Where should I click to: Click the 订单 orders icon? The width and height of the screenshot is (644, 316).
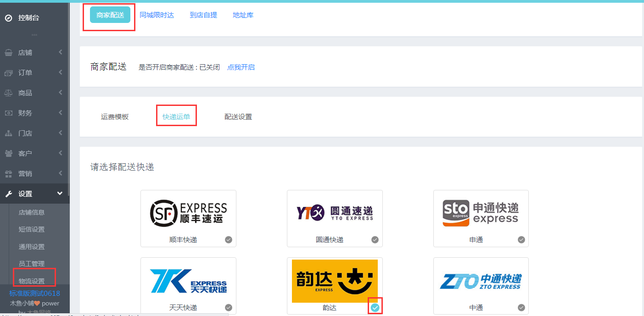coord(8,73)
